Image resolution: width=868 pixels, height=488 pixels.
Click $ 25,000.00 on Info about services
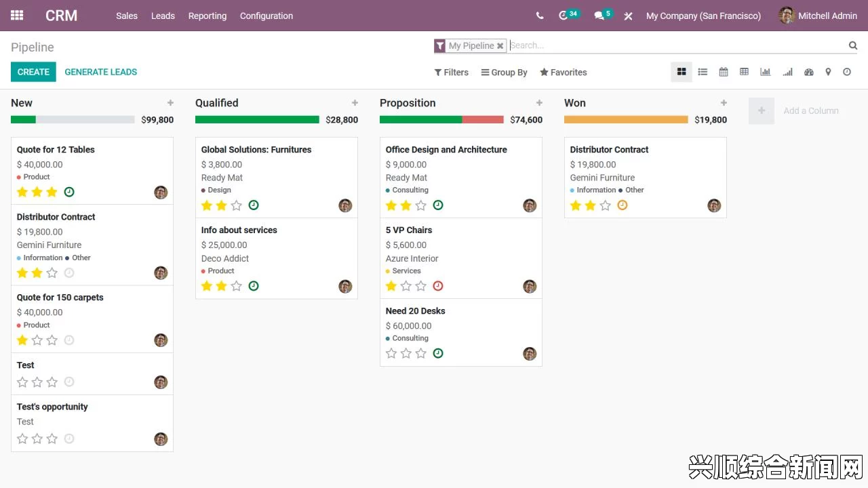[x=224, y=245]
